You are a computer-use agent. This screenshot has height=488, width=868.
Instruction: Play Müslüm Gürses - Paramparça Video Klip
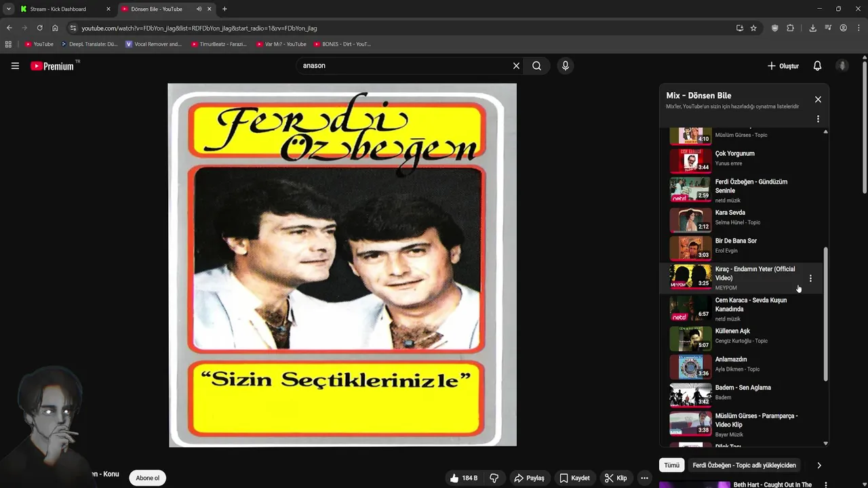coord(741,424)
